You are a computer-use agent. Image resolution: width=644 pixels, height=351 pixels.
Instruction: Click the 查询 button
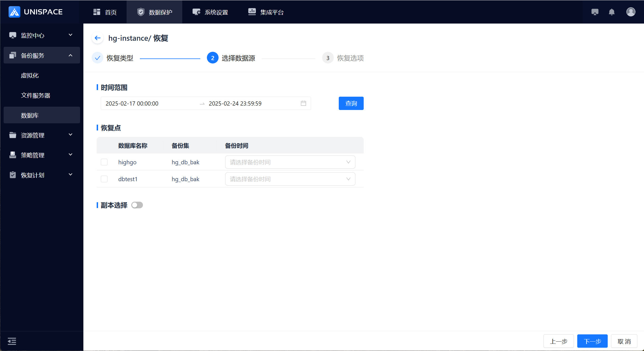point(351,103)
